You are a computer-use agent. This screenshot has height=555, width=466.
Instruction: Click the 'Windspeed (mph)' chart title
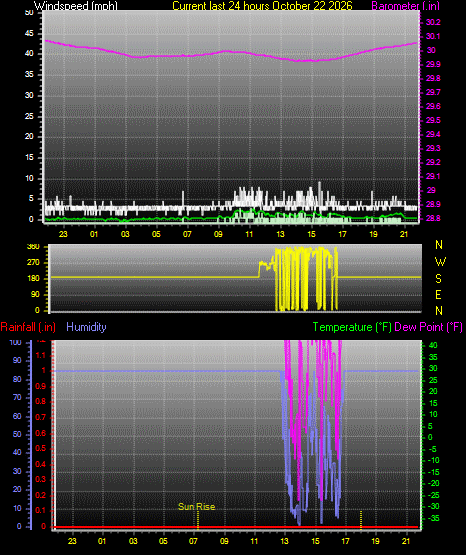pyautogui.click(x=76, y=5)
